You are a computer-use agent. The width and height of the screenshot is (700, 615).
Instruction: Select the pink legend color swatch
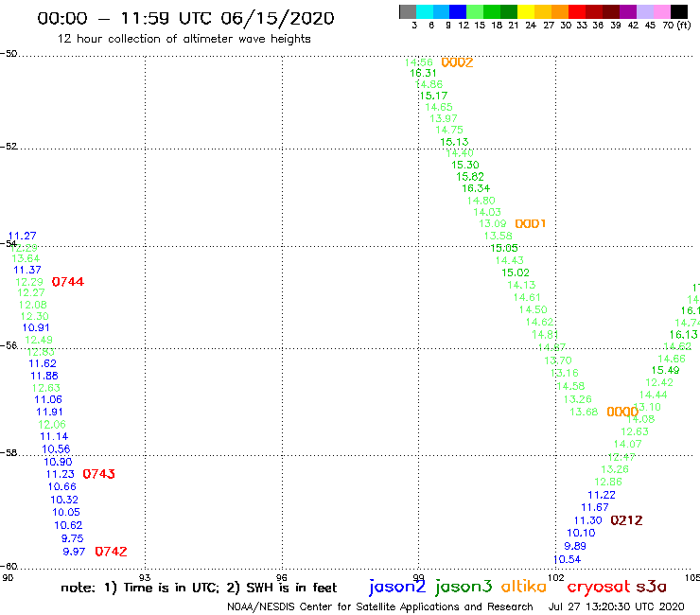pyautogui.click(x=662, y=11)
